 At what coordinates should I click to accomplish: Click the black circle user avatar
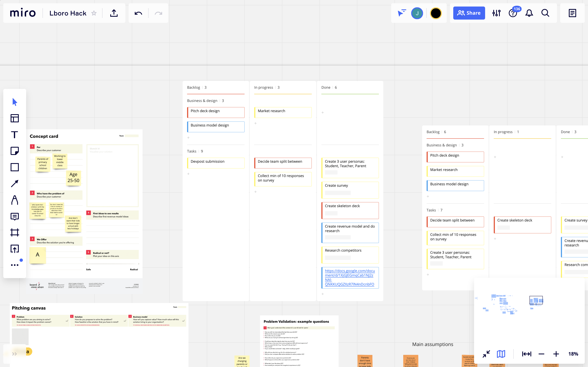coord(436,13)
